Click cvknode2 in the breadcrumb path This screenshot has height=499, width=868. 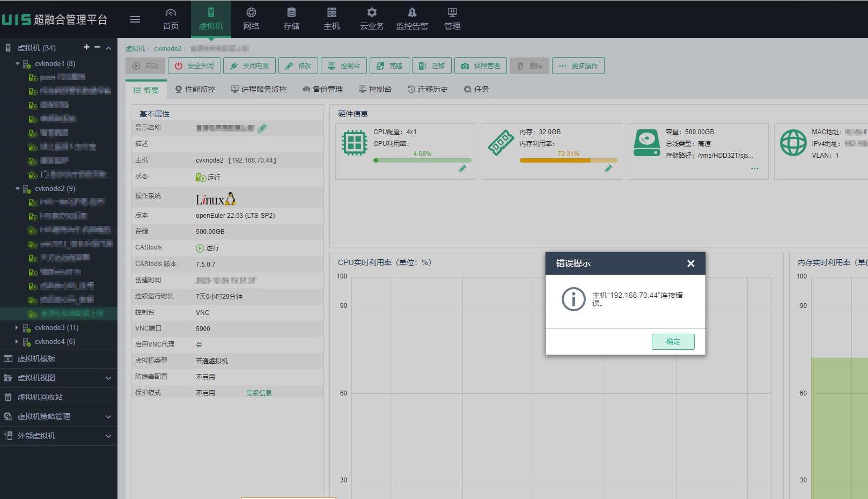click(167, 49)
